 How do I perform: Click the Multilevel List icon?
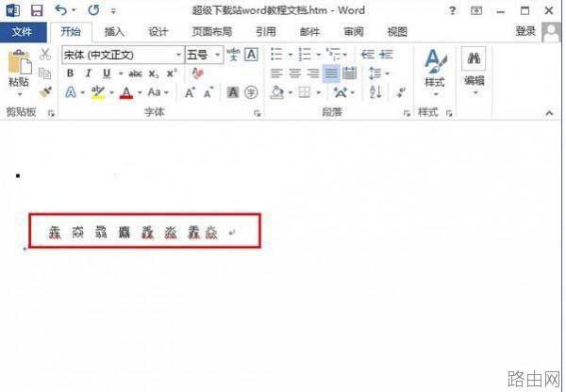pyautogui.click(x=333, y=55)
